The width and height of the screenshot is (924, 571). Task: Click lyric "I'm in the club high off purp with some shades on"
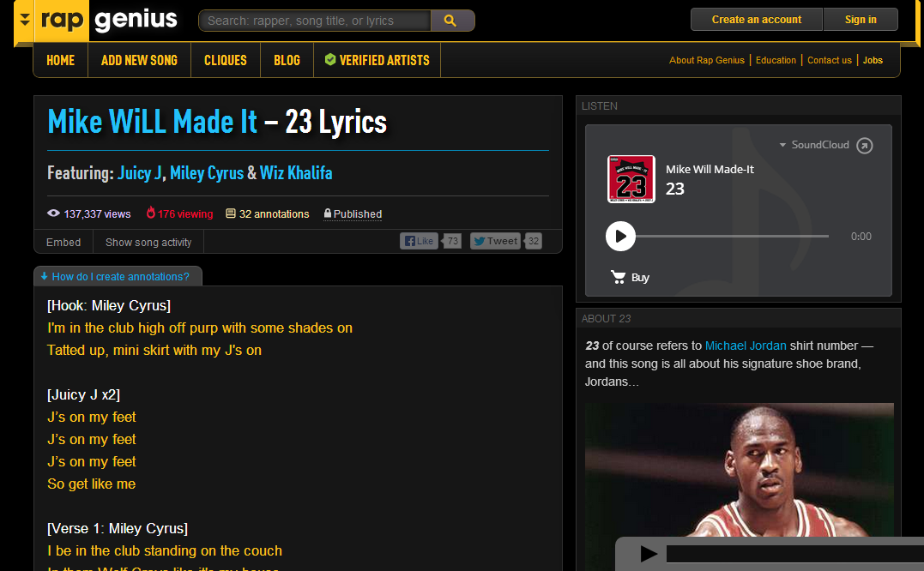[x=200, y=328]
